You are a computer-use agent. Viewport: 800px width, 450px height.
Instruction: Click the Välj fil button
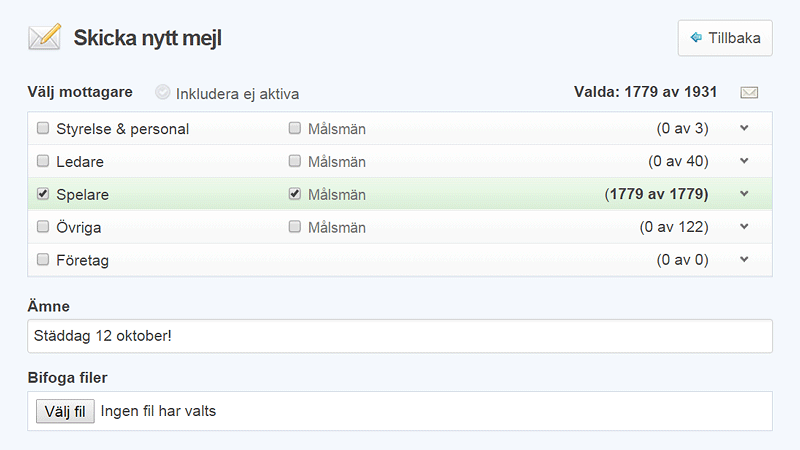(65, 411)
